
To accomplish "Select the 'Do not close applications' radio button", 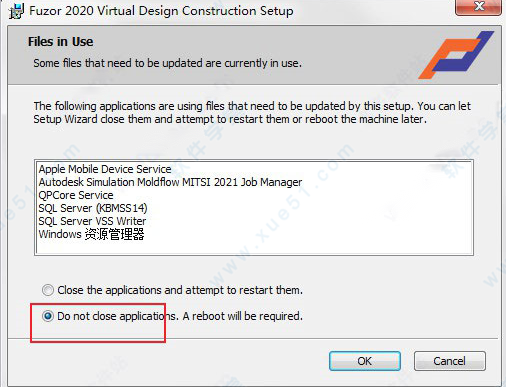I will [48, 316].
